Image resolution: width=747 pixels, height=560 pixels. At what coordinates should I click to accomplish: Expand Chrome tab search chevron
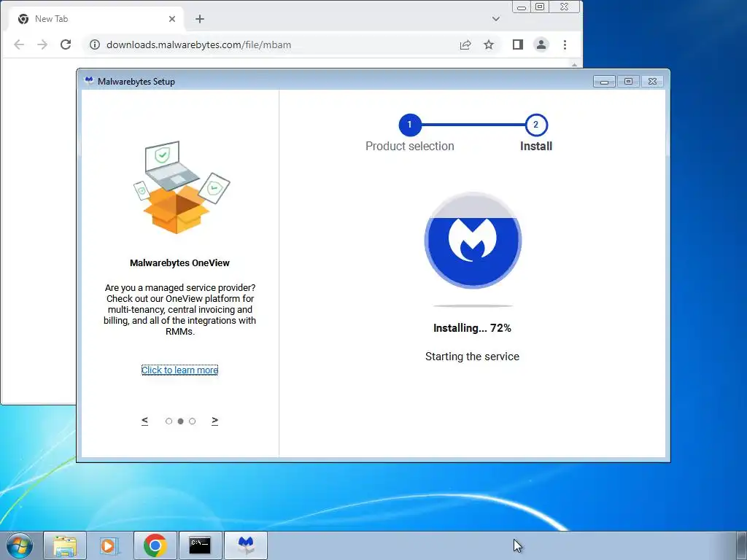click(496, 19)
